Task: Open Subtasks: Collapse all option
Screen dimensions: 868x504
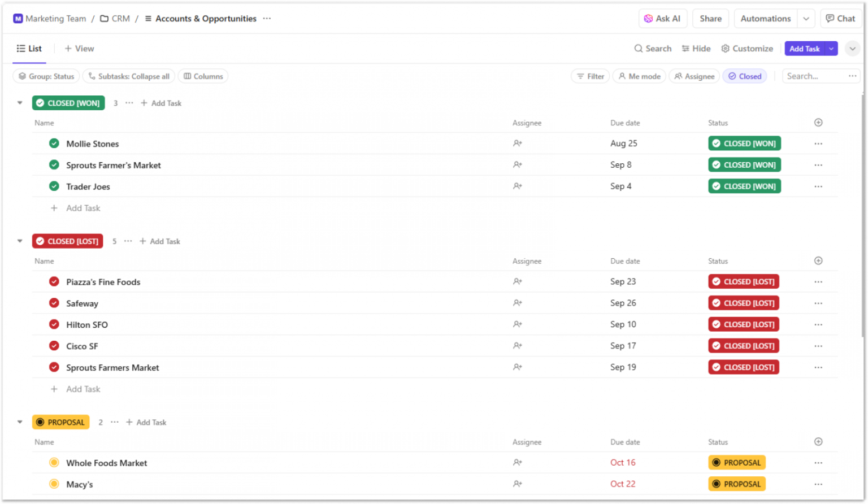Action: point(129,76)
